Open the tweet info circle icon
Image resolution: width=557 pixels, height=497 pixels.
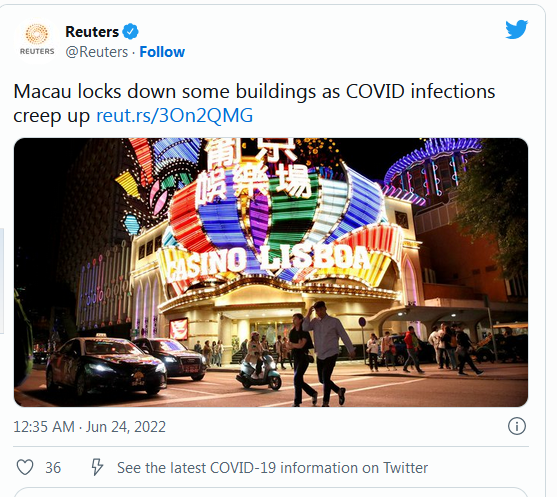click(x=517, y=426)
